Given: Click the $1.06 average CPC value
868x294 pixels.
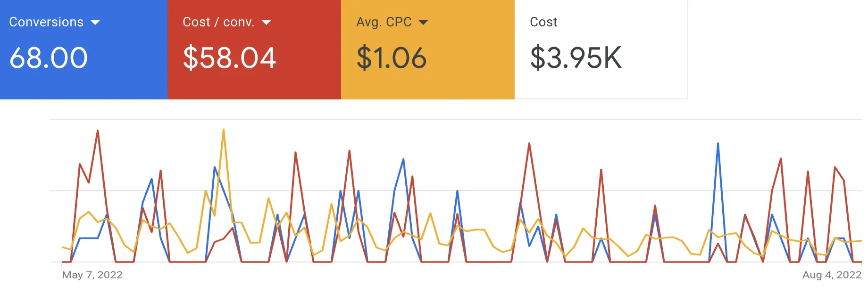Looking at the screenshot, I should point(392,58).
